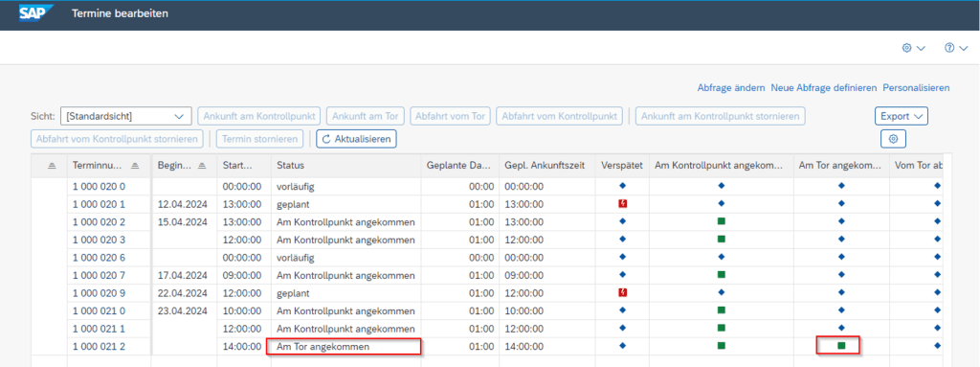Click the Start column header

(244, 166)
